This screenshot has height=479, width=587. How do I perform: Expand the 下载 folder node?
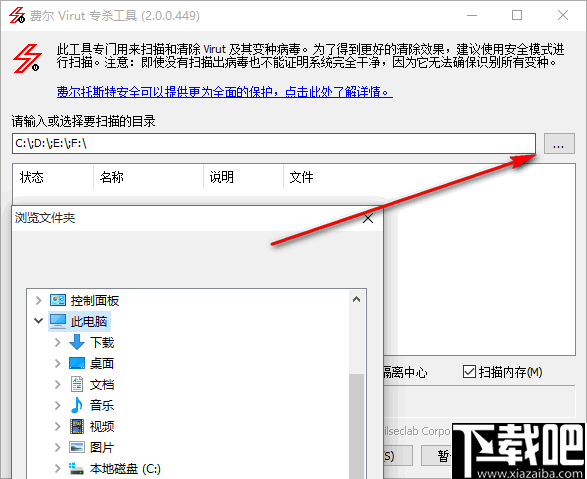pyautogui.click(x=57, y=342)
